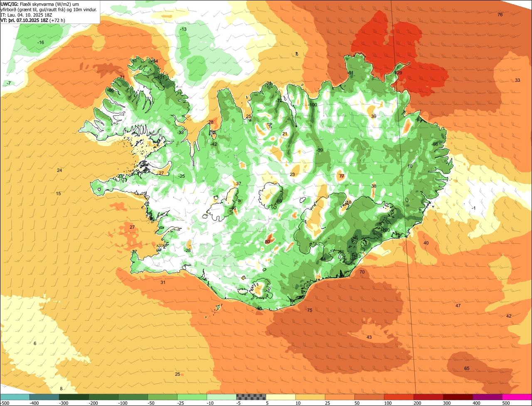Click the map value 8

pyautogui.click(x=61, y=389)
